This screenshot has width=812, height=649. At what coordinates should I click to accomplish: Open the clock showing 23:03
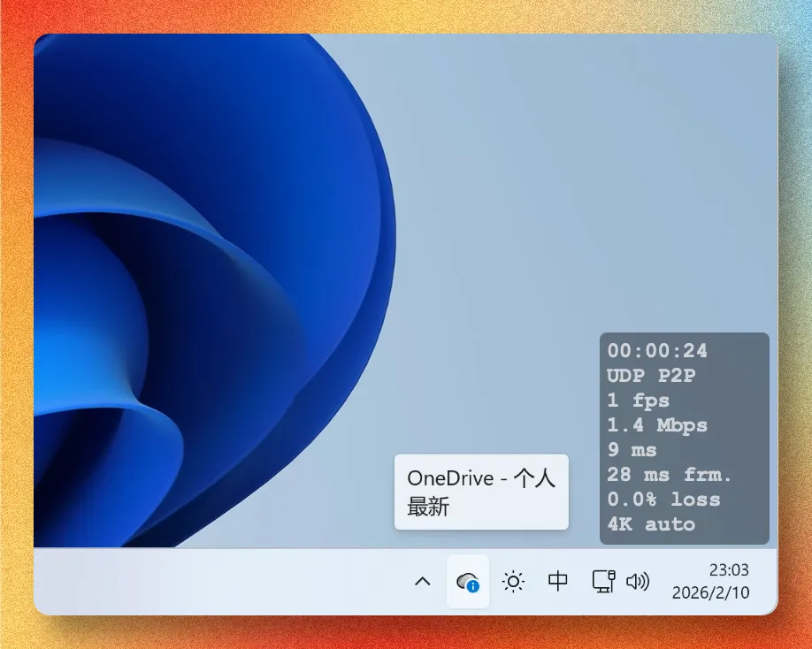(729, 569)
